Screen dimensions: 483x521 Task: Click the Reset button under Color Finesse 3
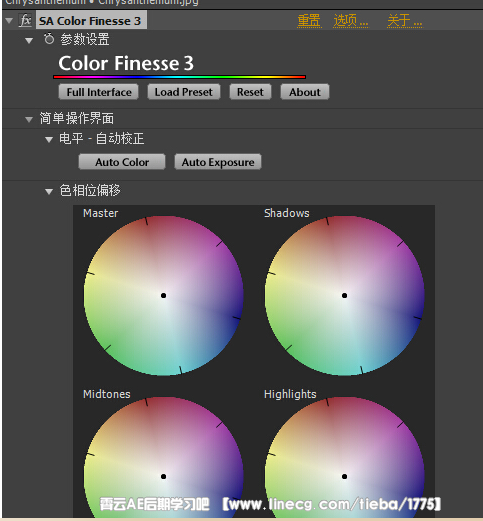[250, 92]
